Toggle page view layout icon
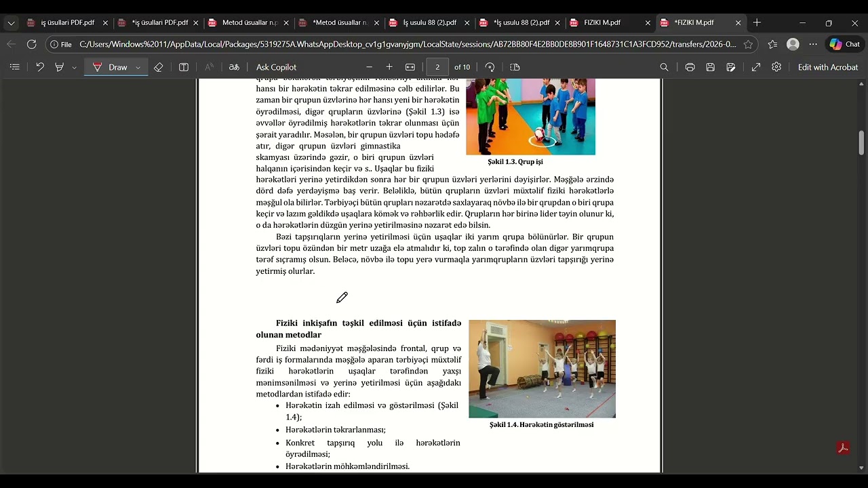 [515, 67]
